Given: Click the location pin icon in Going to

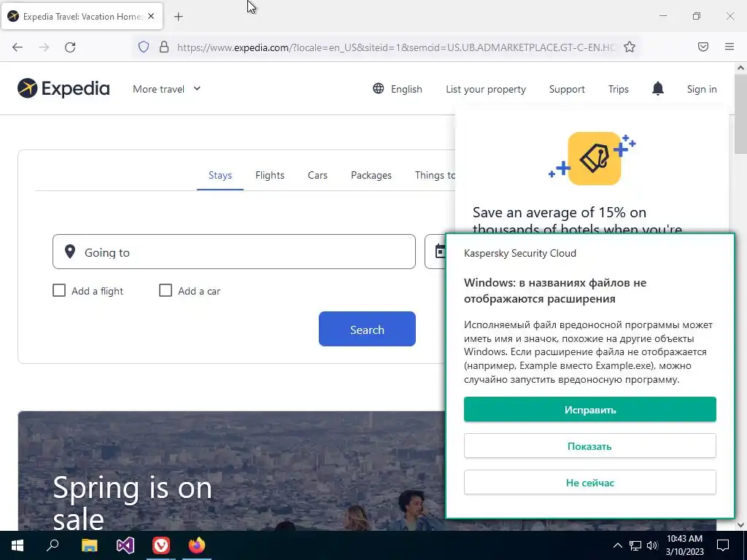Looking at the screenshot, I should coord(70,252).
